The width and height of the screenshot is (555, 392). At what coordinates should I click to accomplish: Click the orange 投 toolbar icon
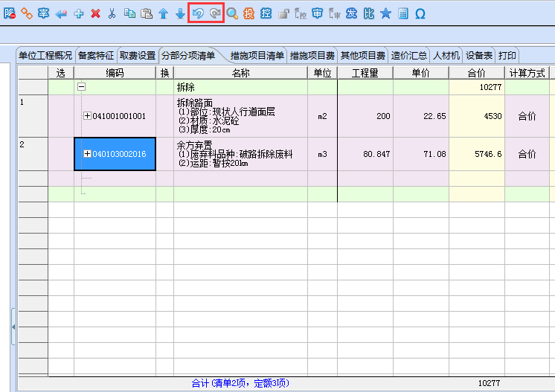pyautogui.click(x=248, y=13)
